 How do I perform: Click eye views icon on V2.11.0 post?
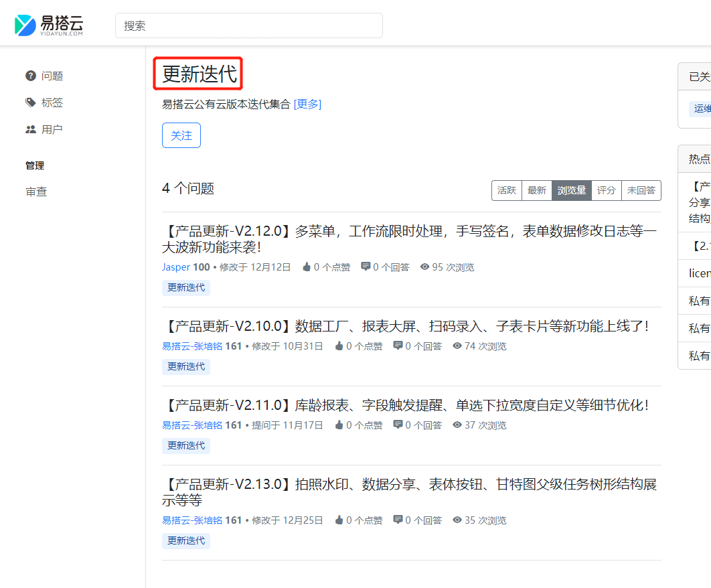[x=457, y=425]
